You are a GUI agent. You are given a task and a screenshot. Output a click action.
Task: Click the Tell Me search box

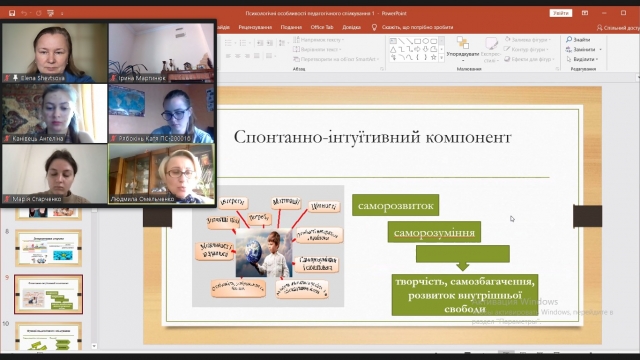pyautogui.click(x=412, y=27)
